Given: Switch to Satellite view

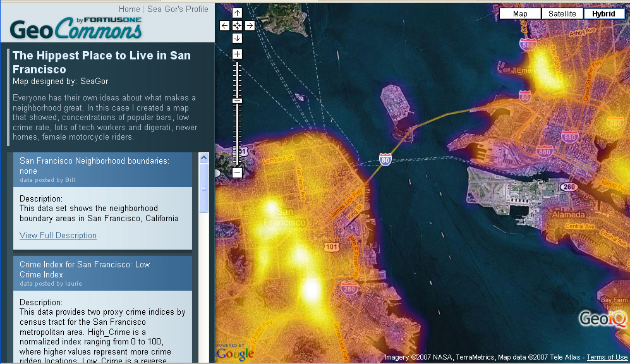Looking at the screenshot, I should 562,14.
